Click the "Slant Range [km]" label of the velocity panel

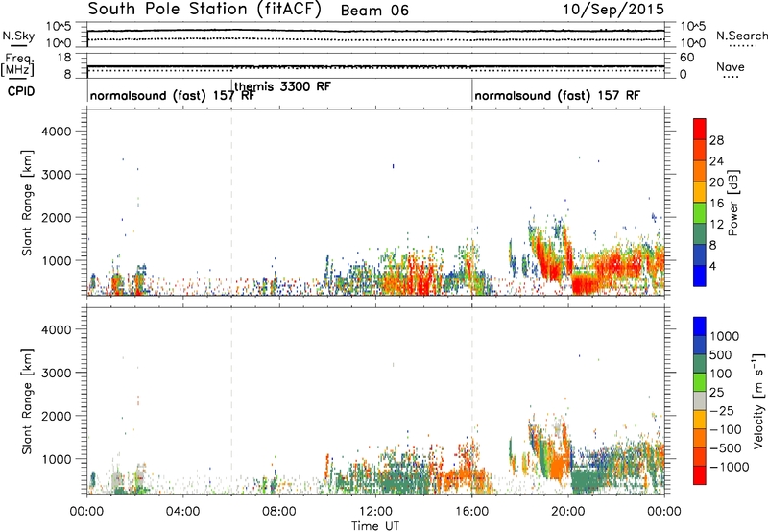(x=27, y=401)
